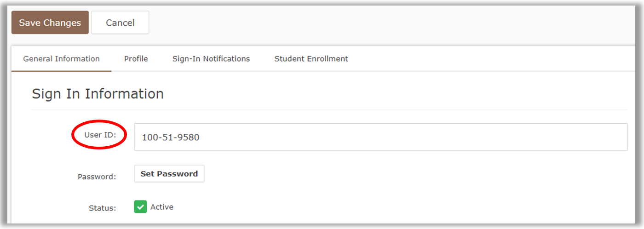Toggle the green Active status checkbox

[140, 207]
